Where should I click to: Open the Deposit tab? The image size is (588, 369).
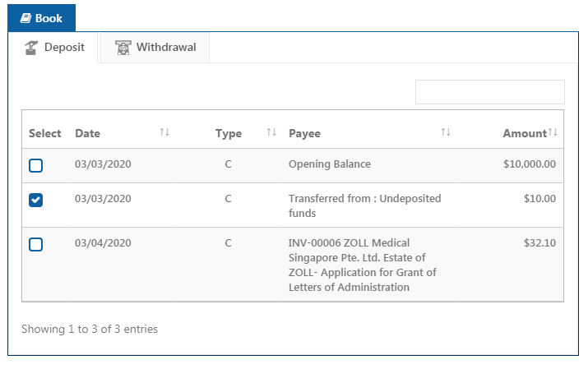click(x=53, y=48)
